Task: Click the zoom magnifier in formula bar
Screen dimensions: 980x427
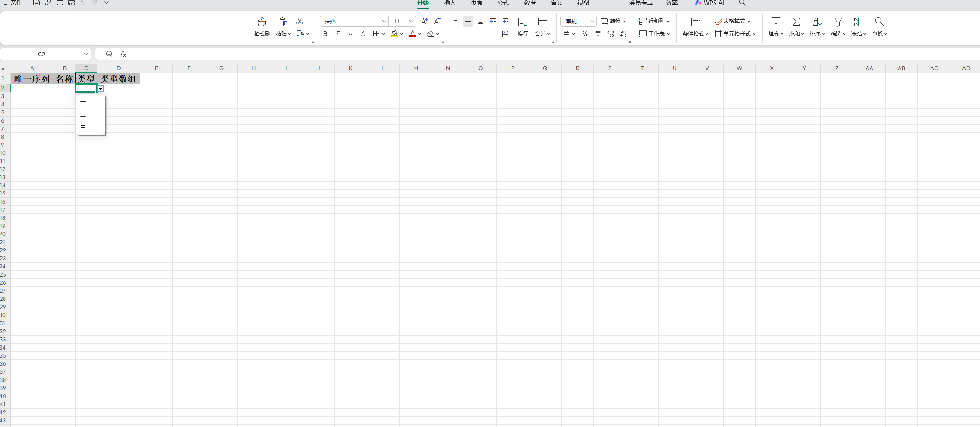Action: click(x=109, y=54)
